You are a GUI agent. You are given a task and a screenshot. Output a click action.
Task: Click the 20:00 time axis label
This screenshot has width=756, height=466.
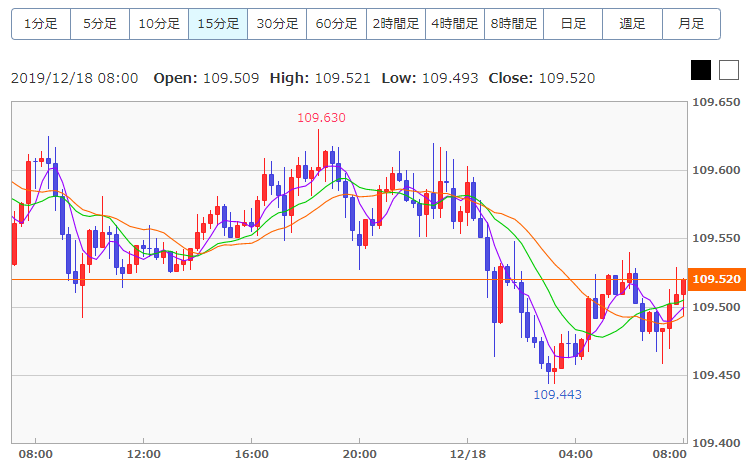(360, 454)
